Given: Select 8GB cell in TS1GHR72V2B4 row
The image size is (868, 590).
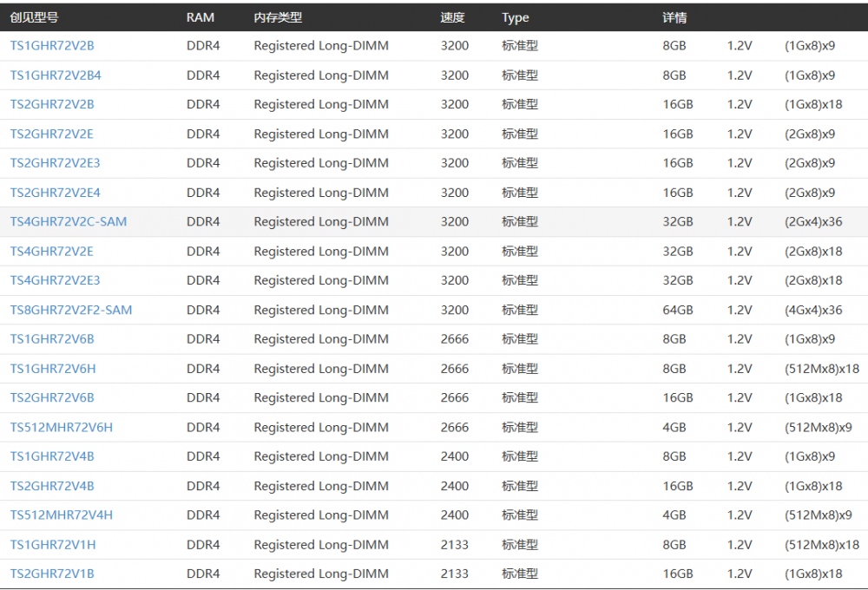Looking at the screenshot, I should tap(674, 75).
